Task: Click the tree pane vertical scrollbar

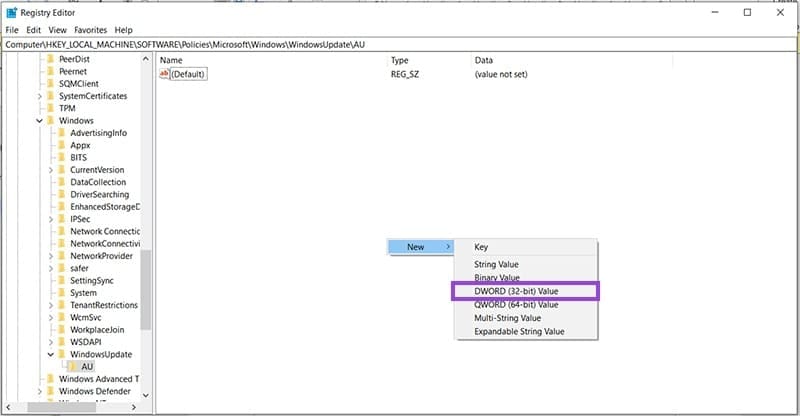Action: coord(146,290)
